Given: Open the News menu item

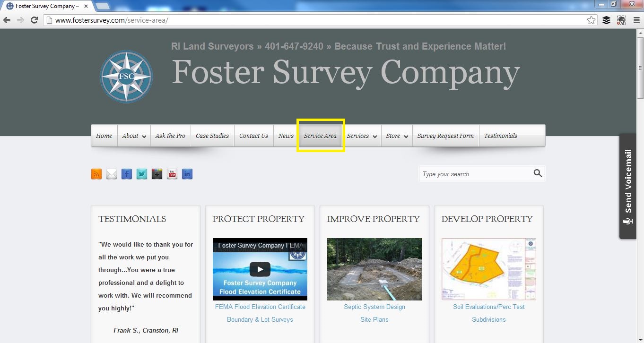Looking at the screenshot, I should point(286,136).
